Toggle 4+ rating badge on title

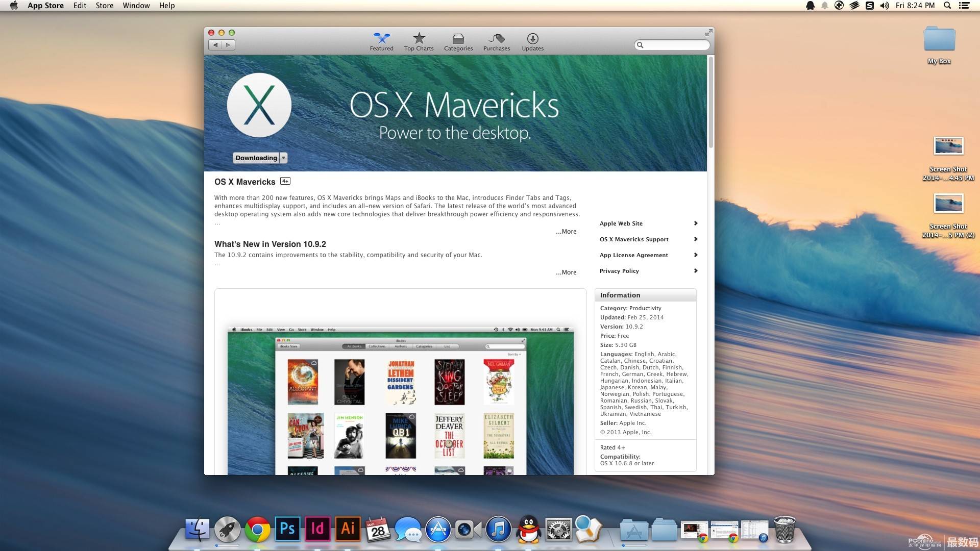click(285, 181)
